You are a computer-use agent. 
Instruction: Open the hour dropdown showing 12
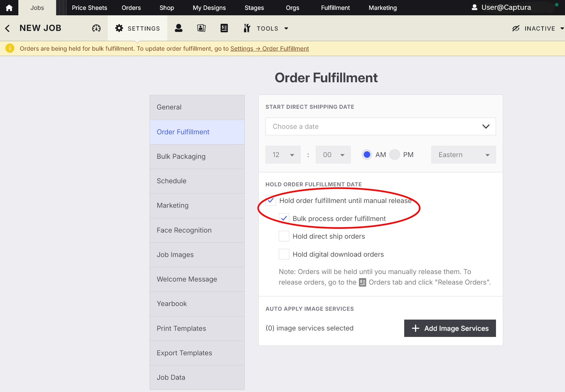coord(283,155)
